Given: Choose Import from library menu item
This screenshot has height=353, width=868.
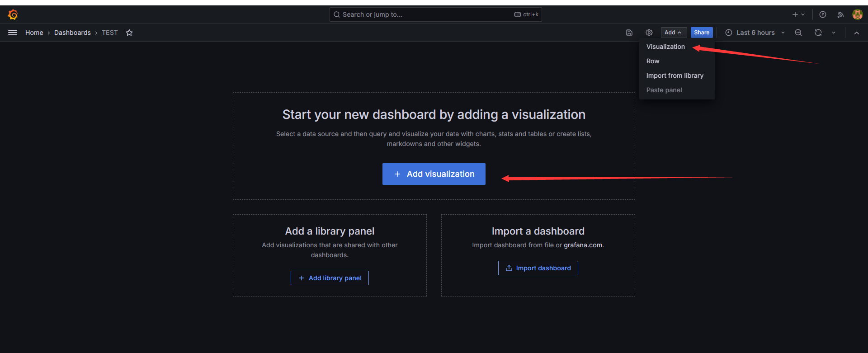Looking at the screenshot, I should pyautogui.click(x=675, y=75).
